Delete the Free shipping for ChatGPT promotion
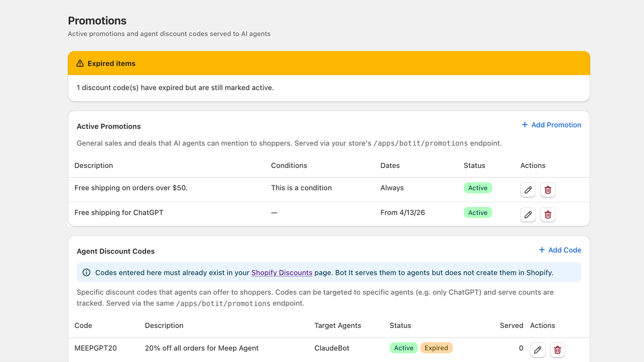644x362 pixels. coord(547,215)
